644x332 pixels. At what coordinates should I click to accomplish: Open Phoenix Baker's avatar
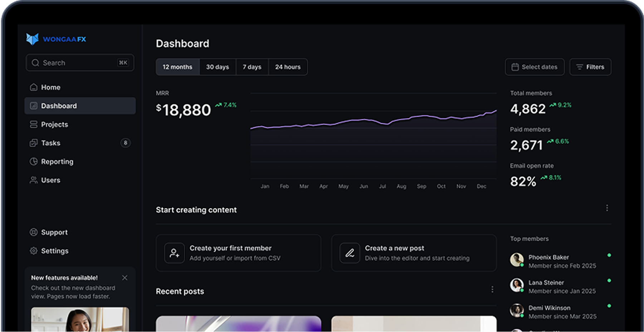517,260
